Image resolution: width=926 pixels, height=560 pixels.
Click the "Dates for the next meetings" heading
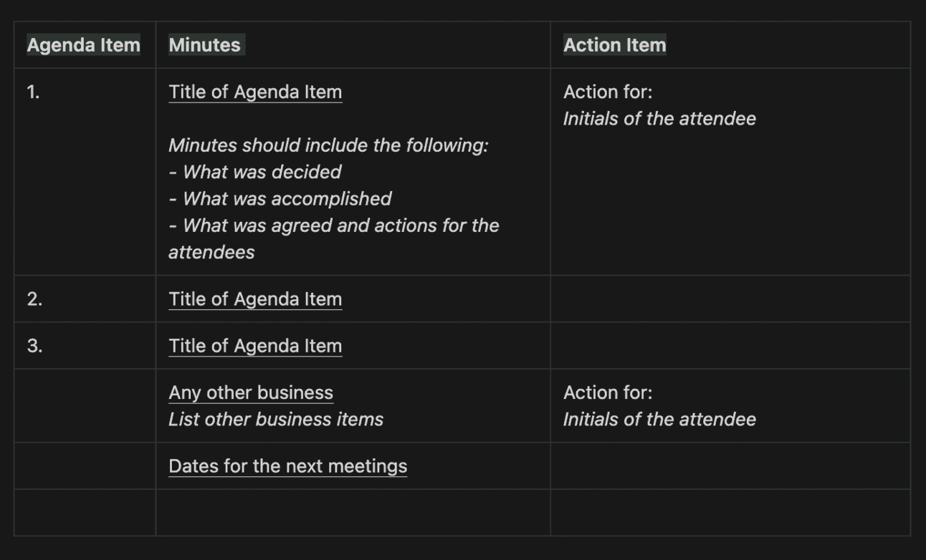pyautogui.click(x=287, y=466)
